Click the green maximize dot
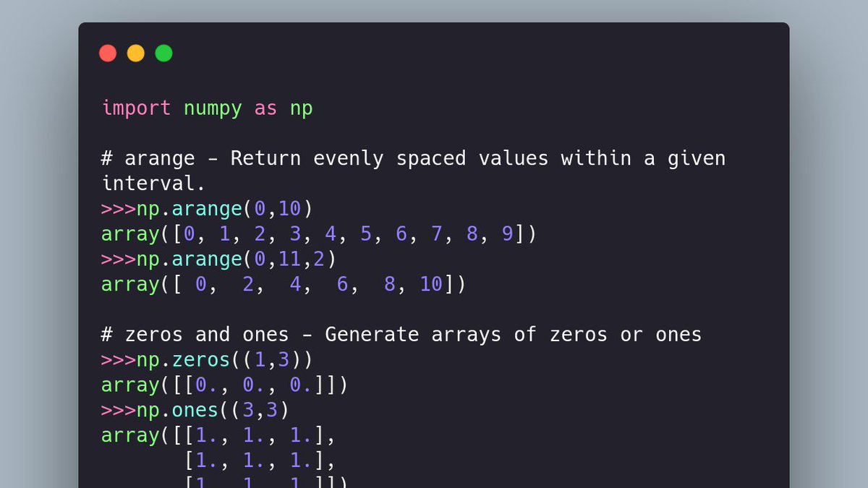This screenshot has width=868, height=488. tap(164, 53)
